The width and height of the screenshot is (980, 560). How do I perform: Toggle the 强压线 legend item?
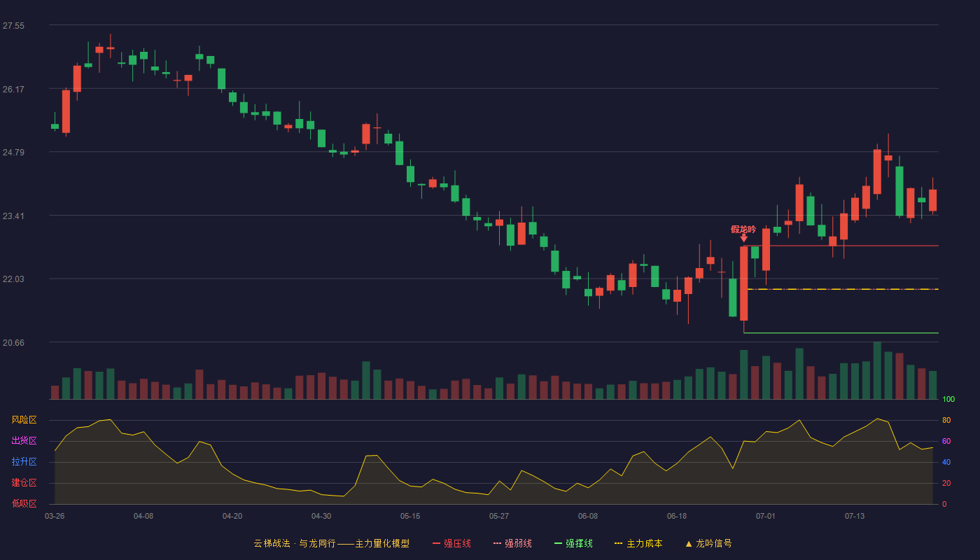[451, 543]
